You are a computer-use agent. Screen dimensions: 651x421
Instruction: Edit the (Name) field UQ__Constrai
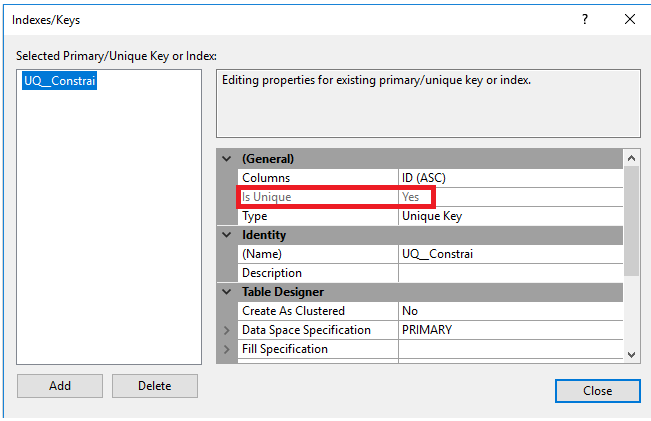coord(508,254)
